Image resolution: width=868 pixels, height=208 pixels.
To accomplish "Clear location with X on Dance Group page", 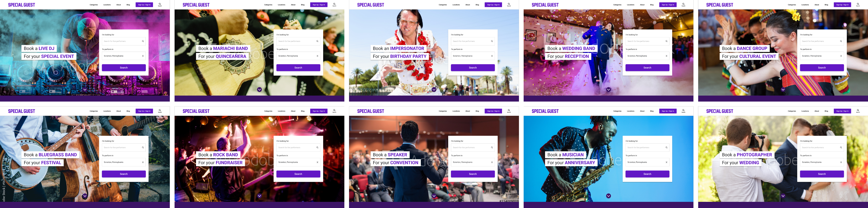I will point(841,56).
